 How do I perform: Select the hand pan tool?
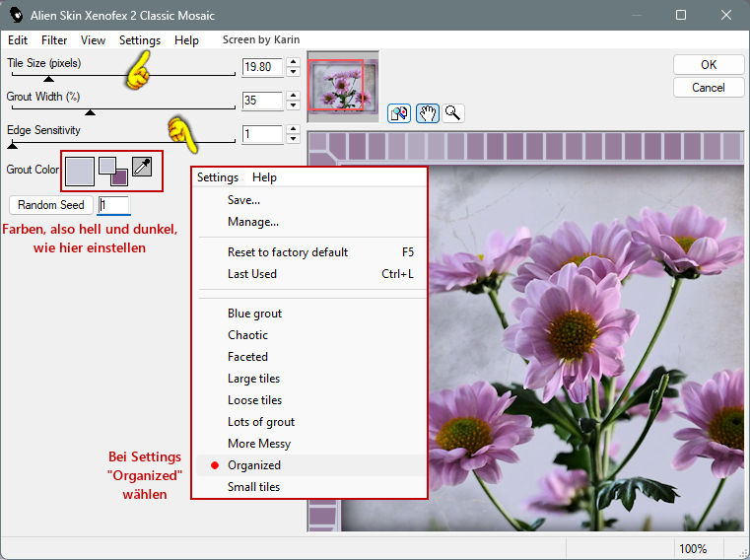pyautogui.click(x=427, y=112)
